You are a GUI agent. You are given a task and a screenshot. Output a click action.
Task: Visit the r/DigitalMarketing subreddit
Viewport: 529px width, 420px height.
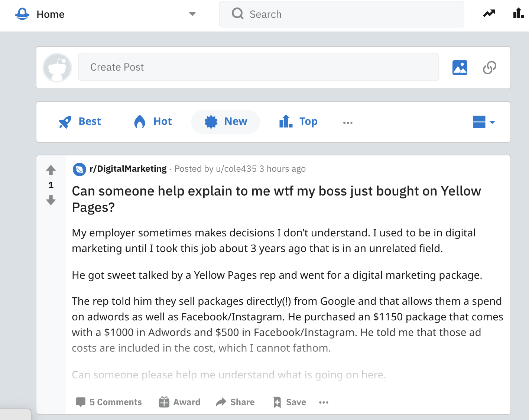pos(128,168)
